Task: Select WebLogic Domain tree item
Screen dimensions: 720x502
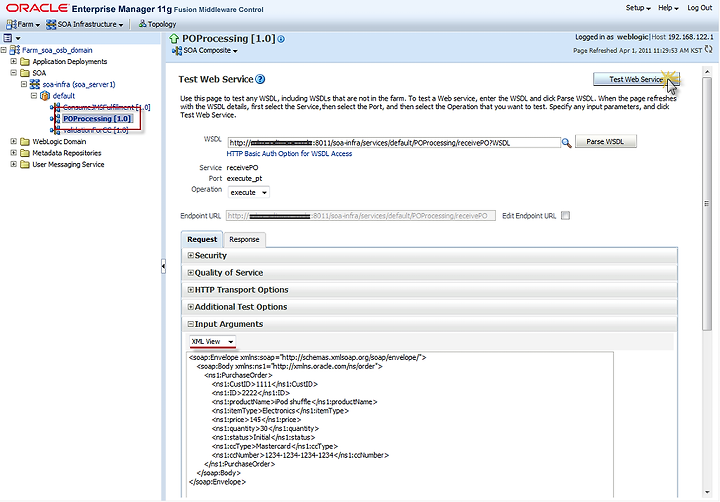Action: pos(59,142)
